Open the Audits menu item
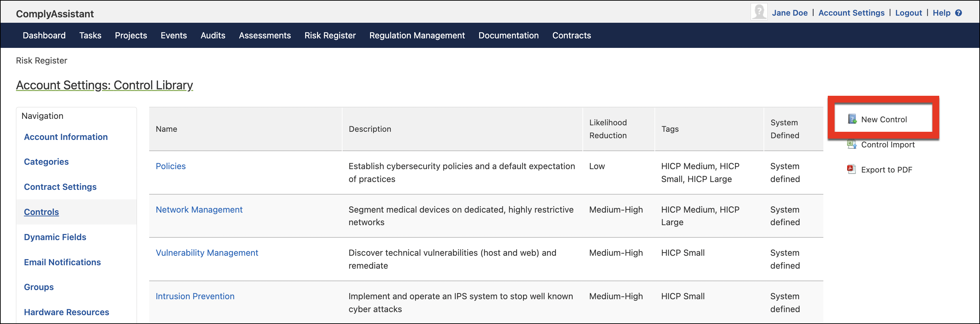Screen dimensions: 980x324 tap(213, 35)
